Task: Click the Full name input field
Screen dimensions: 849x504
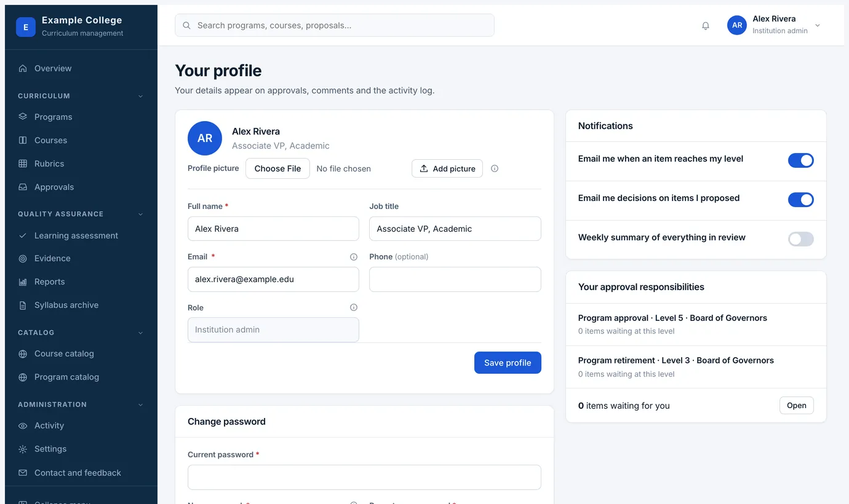Action: pos(273,229)
